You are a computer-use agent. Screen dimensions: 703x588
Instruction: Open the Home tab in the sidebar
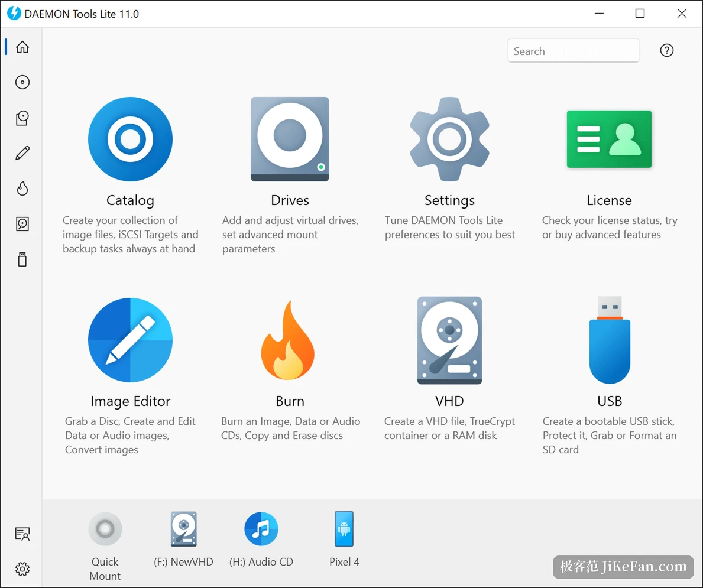coord(22,47)
